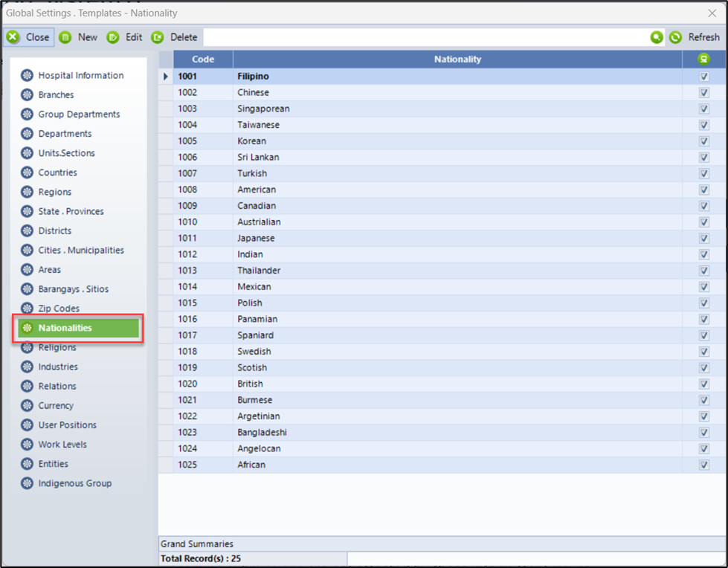Uncheck the Filipino active checkbox

point(703,77)
